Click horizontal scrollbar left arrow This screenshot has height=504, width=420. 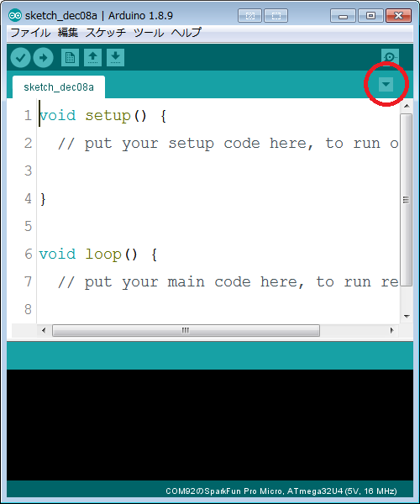tap(44, 330)
